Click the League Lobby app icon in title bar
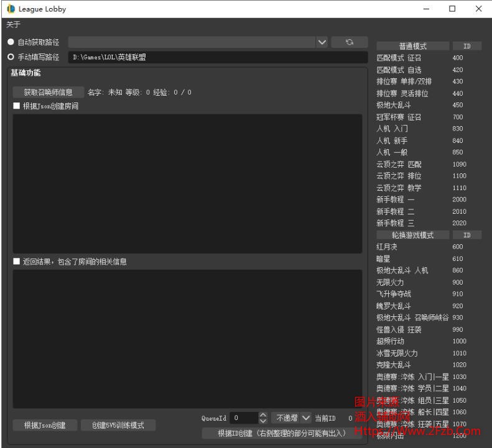This screenshot has width=492, height=448. point(11,9)
